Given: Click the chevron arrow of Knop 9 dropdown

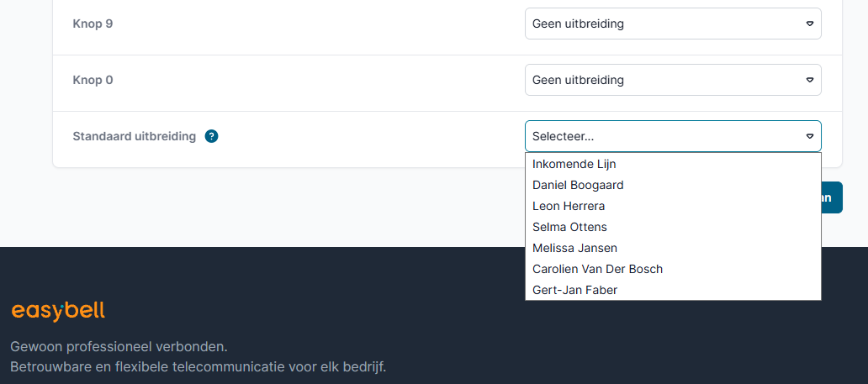Looking at the screenshot, I should (x=809, y=24).
